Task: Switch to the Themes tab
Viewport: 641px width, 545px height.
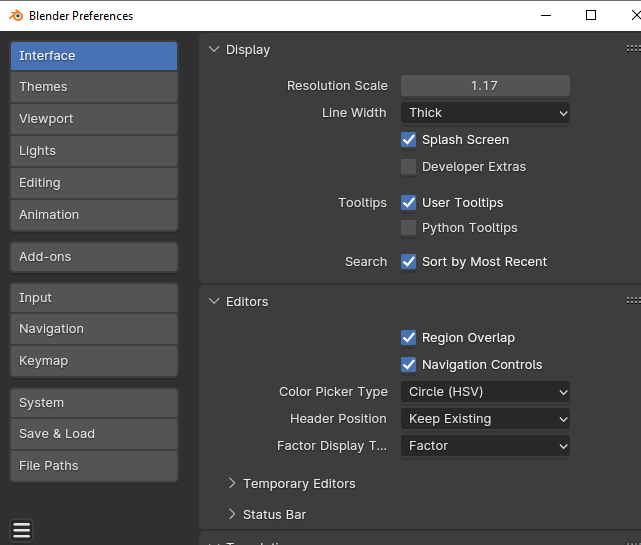Action: 93,87
